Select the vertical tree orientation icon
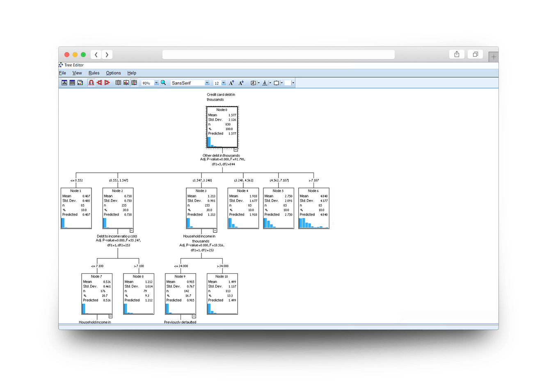This screenshot has height=392, width=551. (x=91, y=83)
